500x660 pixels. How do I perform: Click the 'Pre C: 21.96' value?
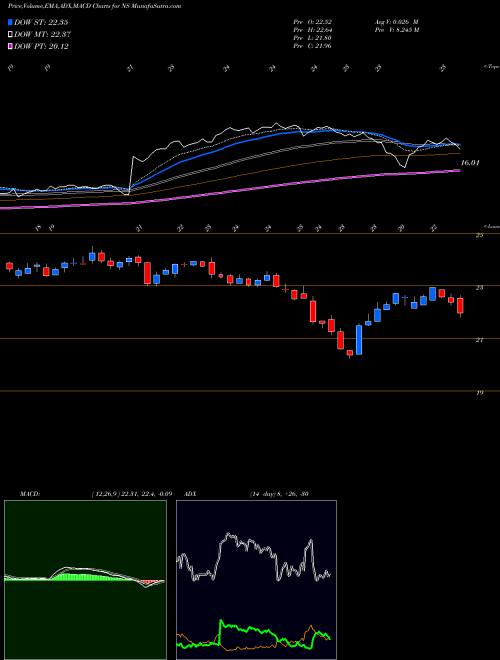312,46
